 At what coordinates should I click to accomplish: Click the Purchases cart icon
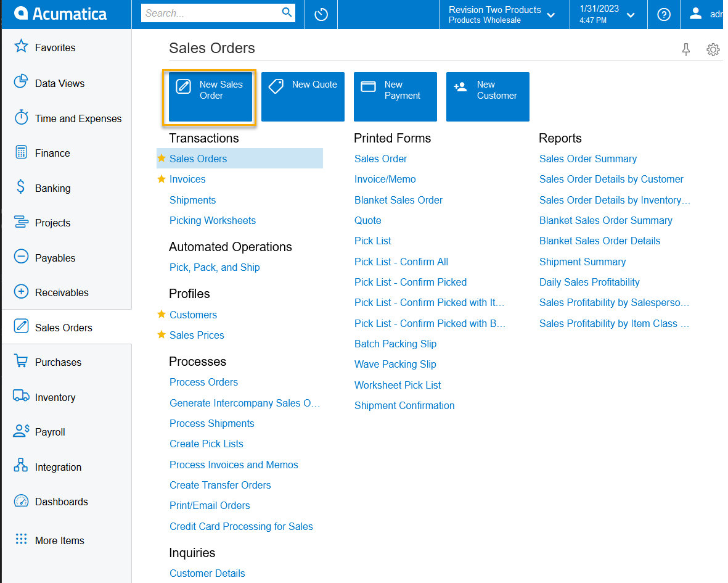click(21, 361)
